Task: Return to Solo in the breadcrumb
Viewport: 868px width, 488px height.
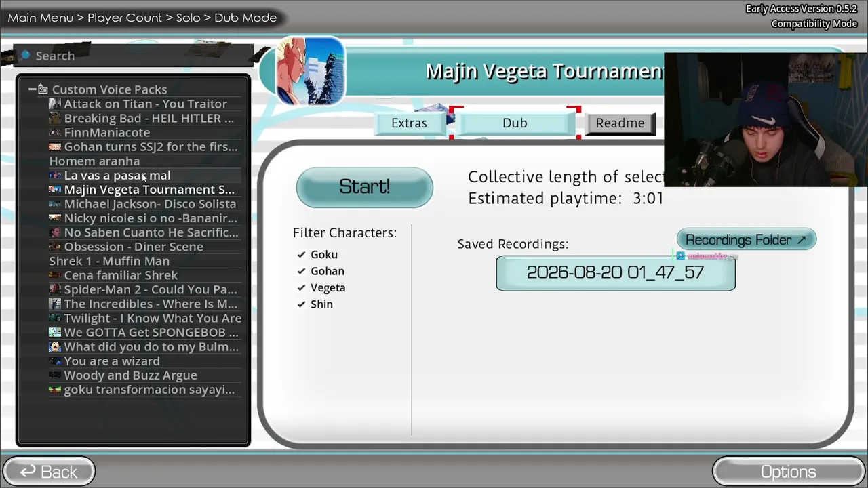Action: pos(189,18)
